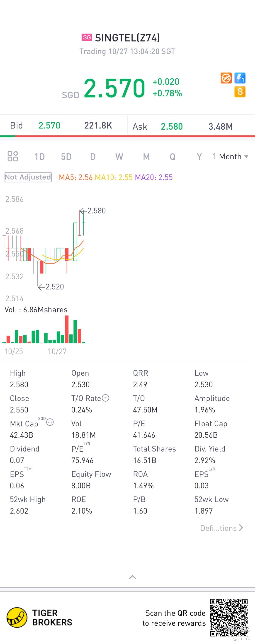Tap the yellow dollar badge icon
Screen dimensions: 255x644
pos(240,92)
